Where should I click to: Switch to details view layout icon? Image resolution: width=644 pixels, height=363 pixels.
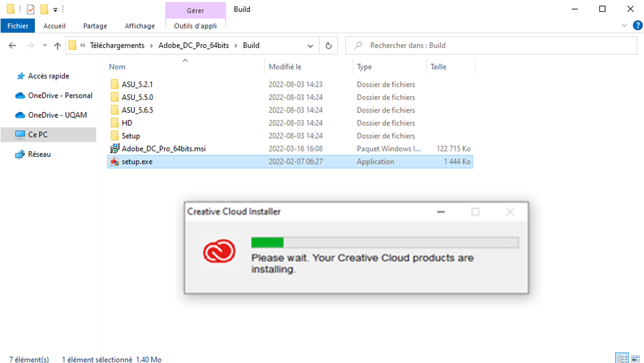[622, 358]
